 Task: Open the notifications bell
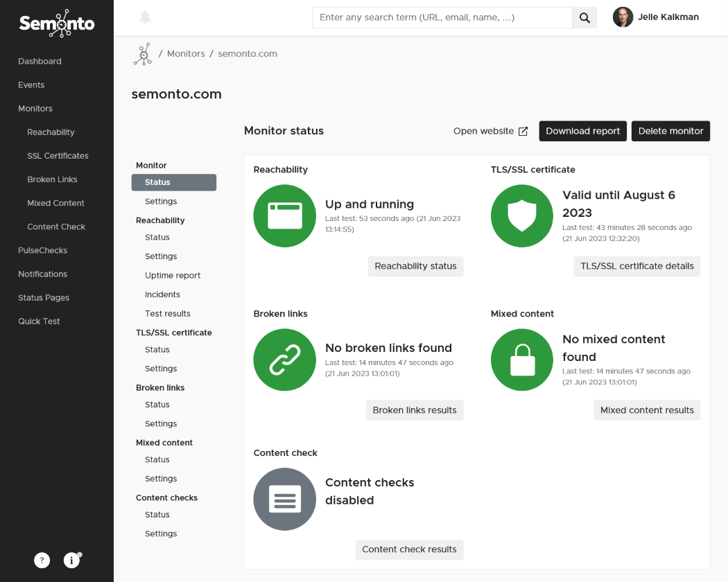pyautogui.click(x=146, y=17)
